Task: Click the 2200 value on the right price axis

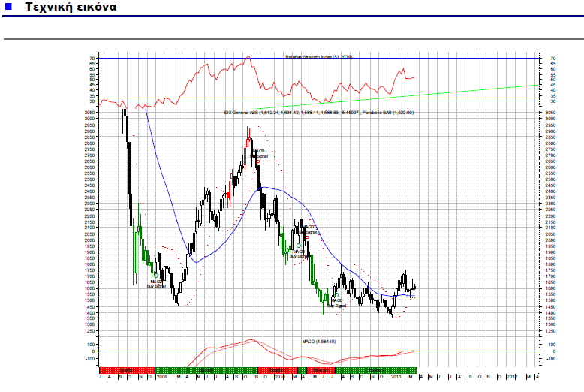Action: click(550, 216)
